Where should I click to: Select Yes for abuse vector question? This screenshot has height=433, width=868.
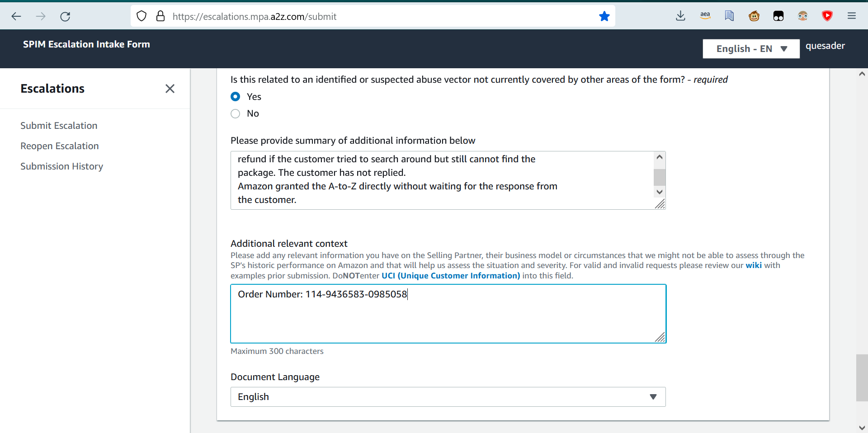[x=236, y=97]
